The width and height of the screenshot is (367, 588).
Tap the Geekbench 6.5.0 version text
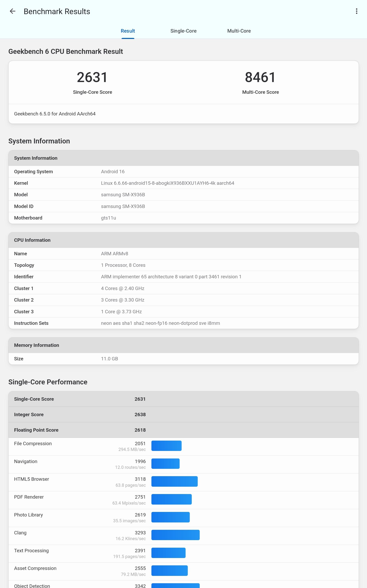pyautogui.click(x=55, y=114)
